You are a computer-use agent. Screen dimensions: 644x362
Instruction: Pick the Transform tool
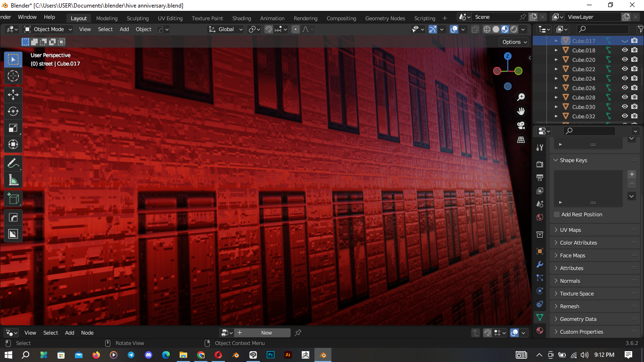click(x=13, y=144)
